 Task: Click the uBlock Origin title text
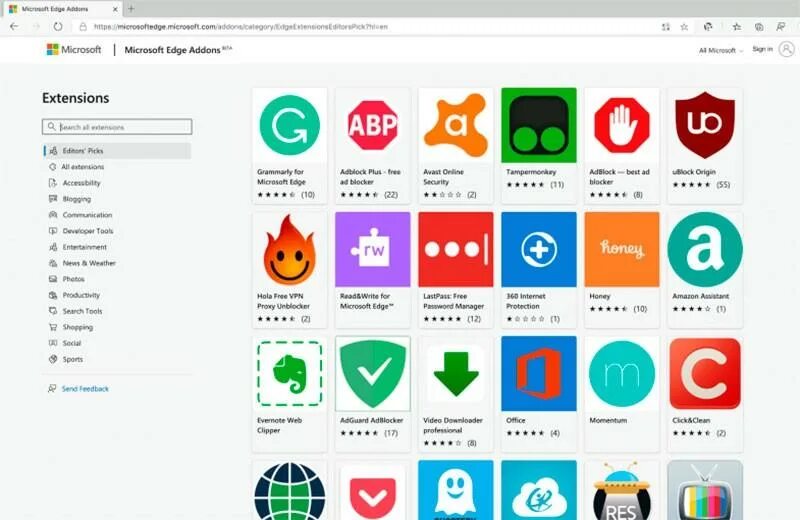coord(694,172)
